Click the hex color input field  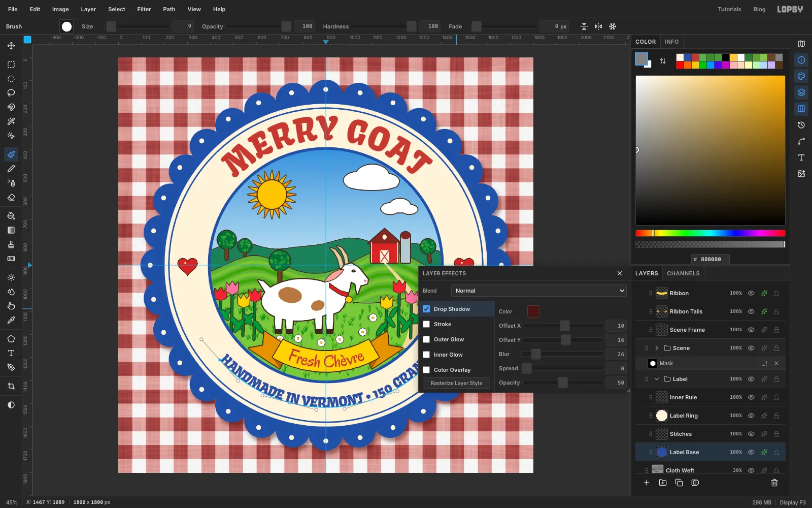710,259
